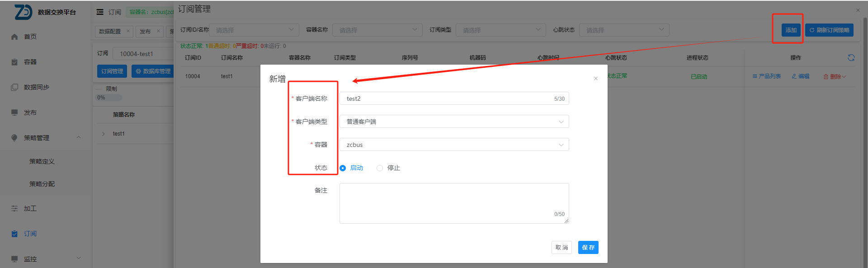Viewport: 868px width, 268px height.
Task: Click the 保存 button
Action: pyautogui.click(x=588, y=247)
